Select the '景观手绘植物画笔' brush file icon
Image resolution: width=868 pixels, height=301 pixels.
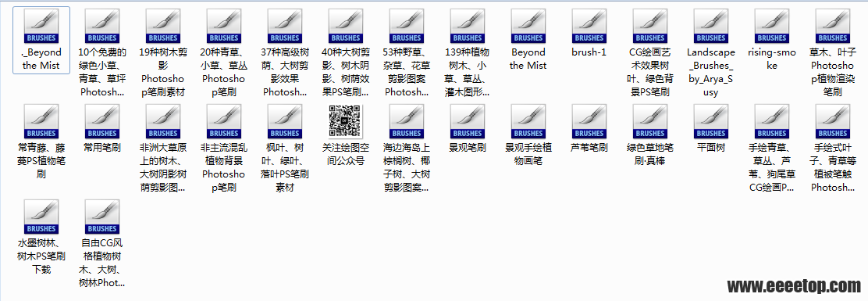[x=528, y=122]
